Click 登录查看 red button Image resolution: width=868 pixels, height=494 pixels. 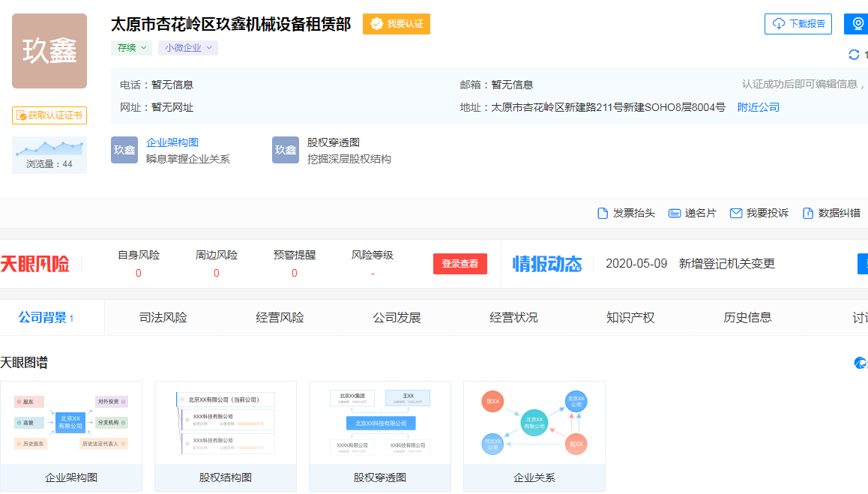pos(460,264)
